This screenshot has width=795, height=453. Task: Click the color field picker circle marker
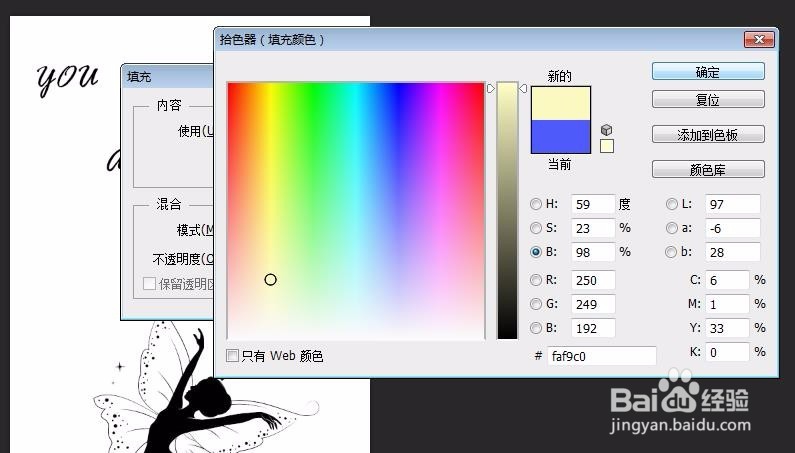[x=270, y=280]
